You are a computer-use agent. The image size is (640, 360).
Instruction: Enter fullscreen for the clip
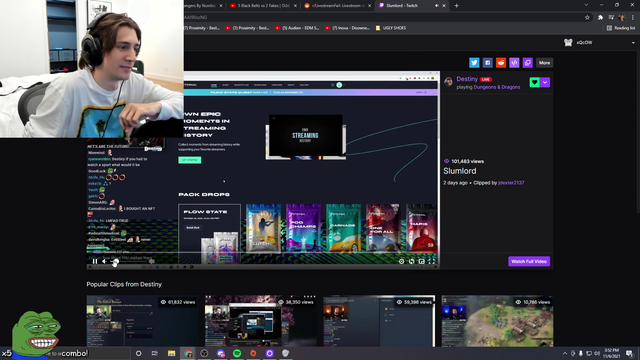(432, 261)
